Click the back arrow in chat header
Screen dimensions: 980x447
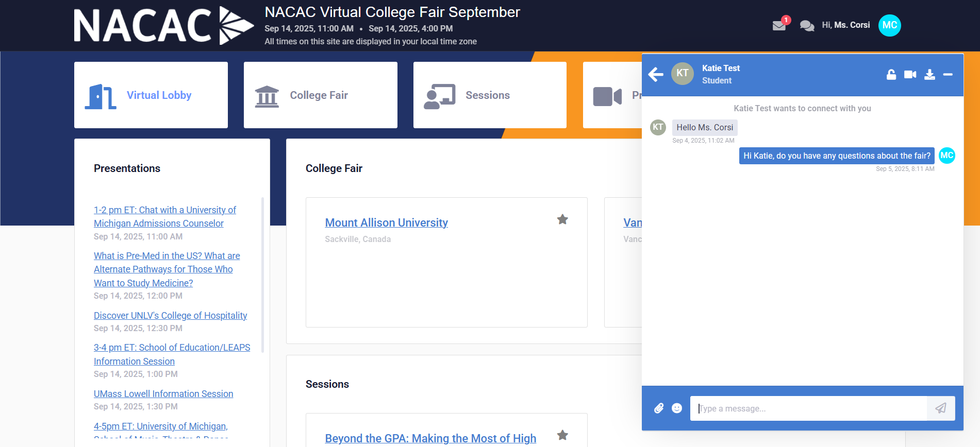click(x=656, y=75)
